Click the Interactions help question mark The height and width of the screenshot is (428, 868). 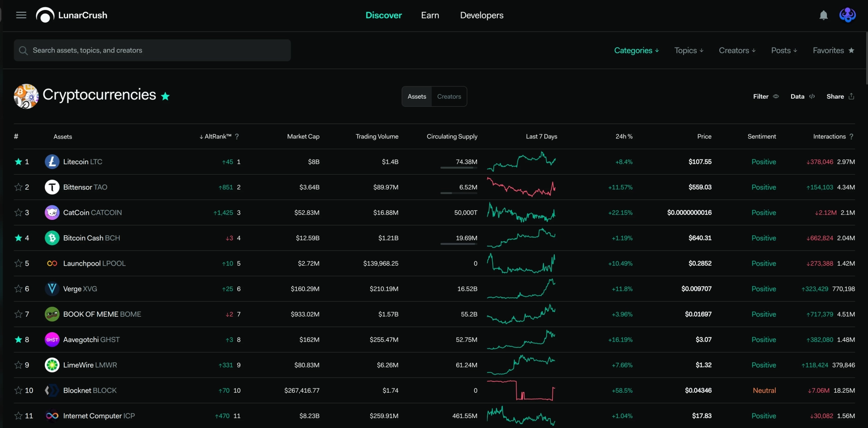pos(851,136)
